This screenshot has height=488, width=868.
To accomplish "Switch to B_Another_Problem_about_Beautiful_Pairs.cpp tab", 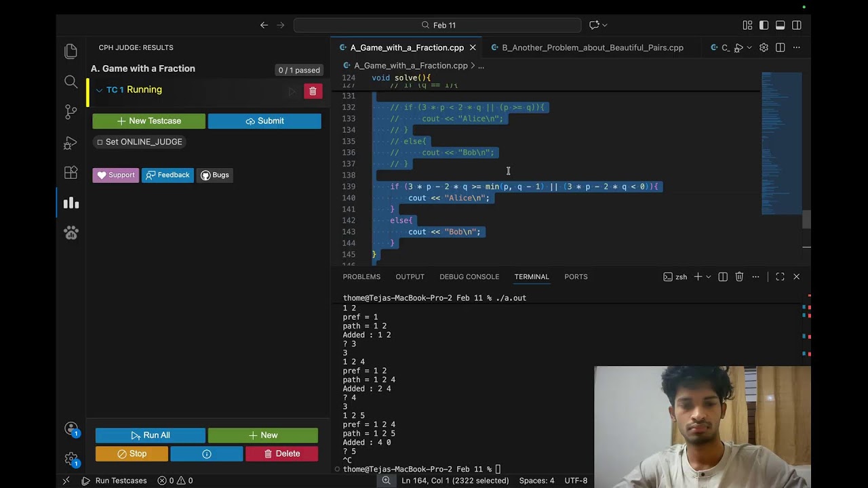I will 592,47.
